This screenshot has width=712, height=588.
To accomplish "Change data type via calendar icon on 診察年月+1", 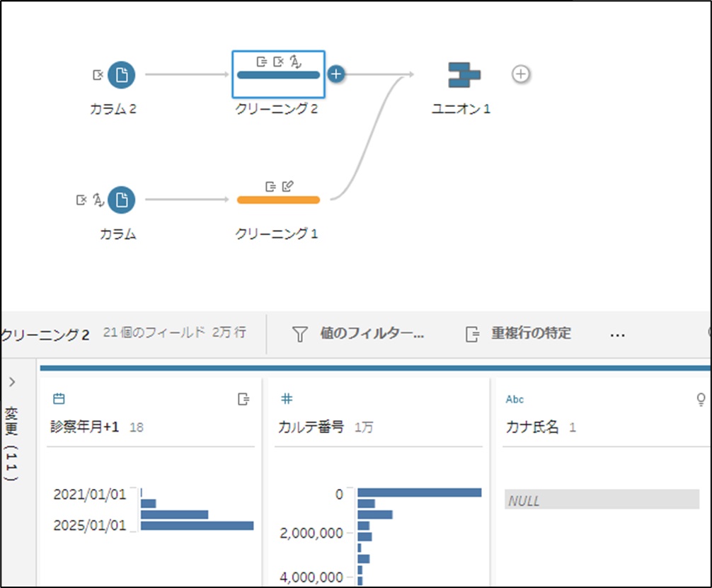I will pos(59,400).
